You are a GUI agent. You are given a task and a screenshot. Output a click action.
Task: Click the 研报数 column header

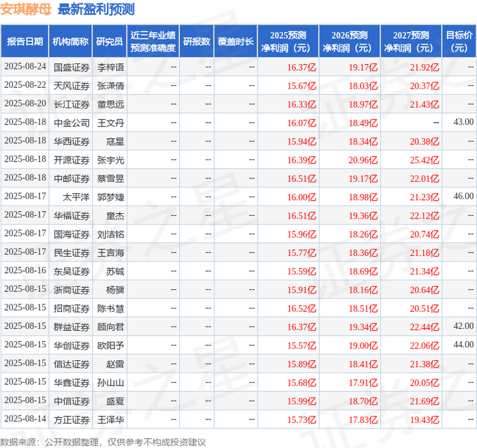click(x=196, y=42)
